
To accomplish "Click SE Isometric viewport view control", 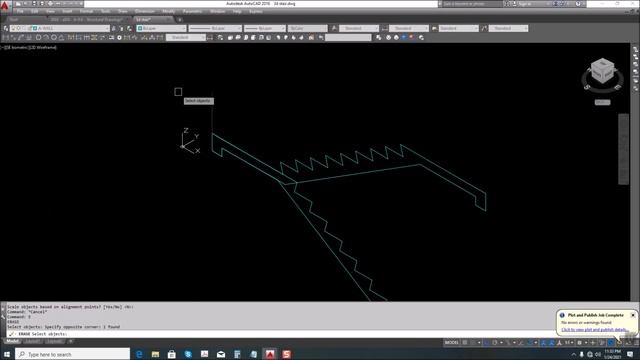I will tap(17, 47).
